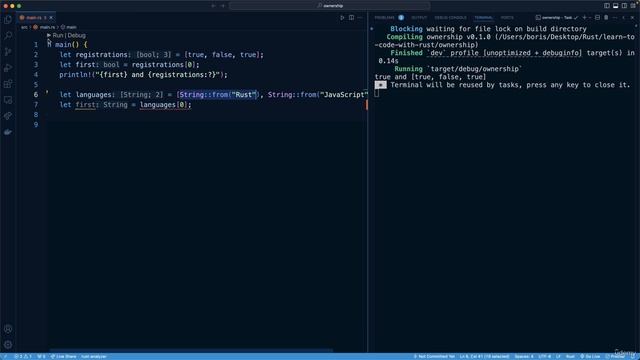Click the Debug code lens above main
This screenshot has height=360, width=640.
77,36
